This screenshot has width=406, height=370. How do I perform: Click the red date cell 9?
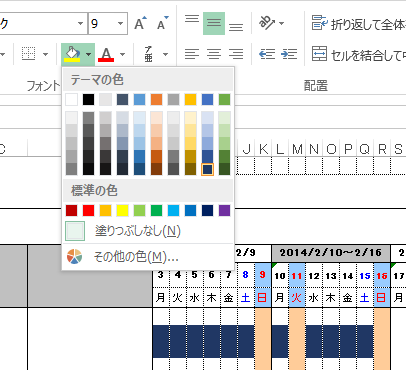263,275
